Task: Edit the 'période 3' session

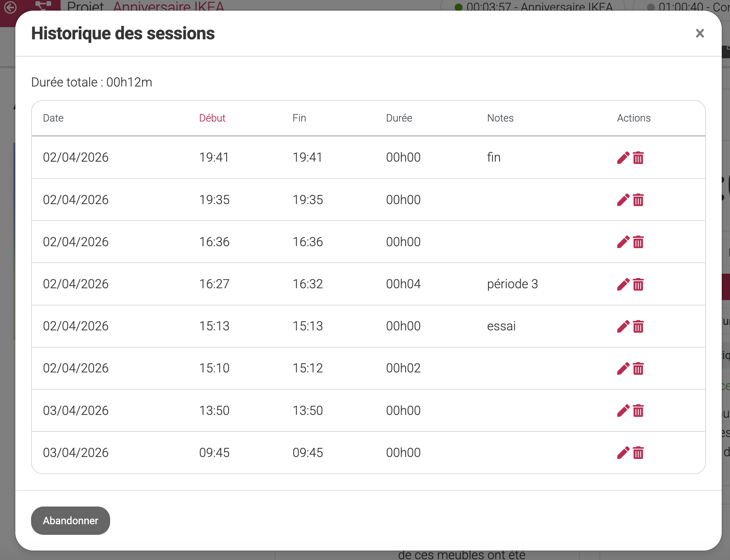Action: [623, 284]
